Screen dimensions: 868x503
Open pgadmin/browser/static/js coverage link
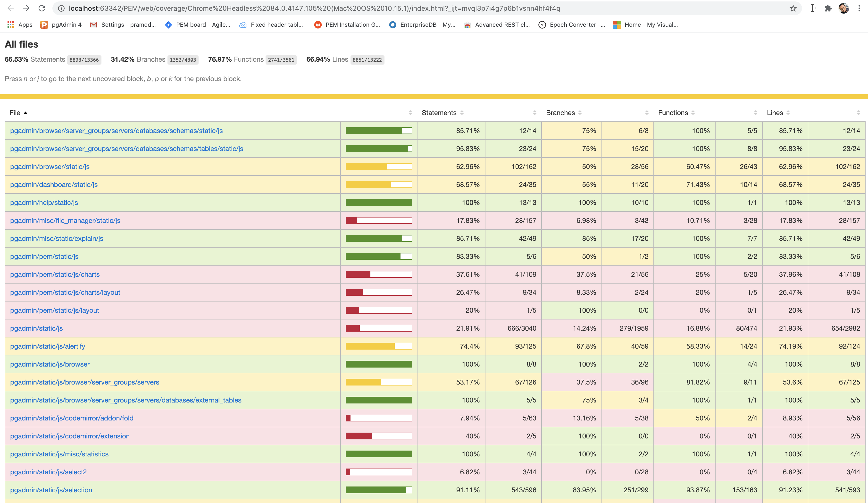tap(50, 166)
